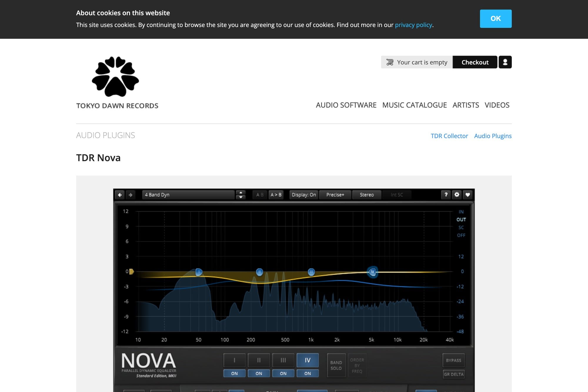588x392 pixels.
Task: Toggle the ON switch under band I
Action: [234, 373]
